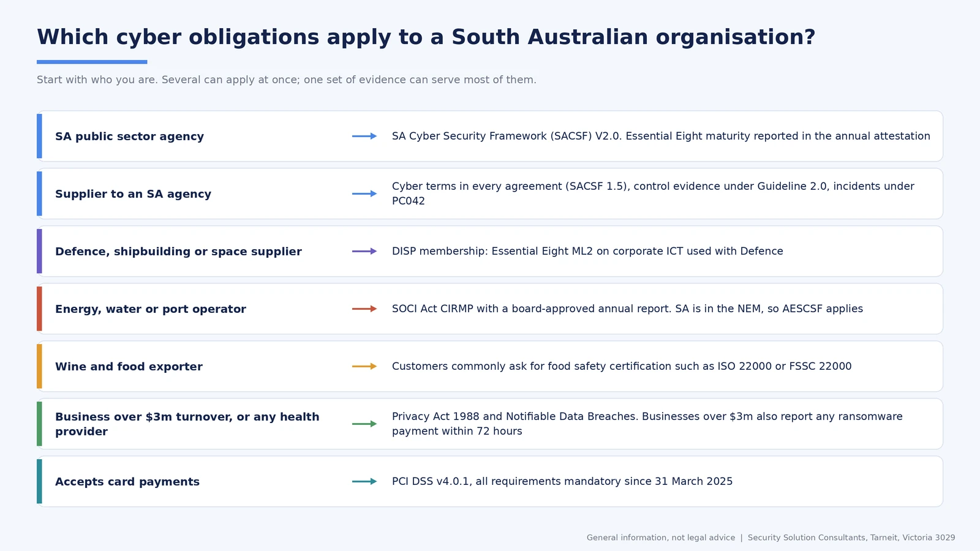This screenshot has height=551, width=980.
Task: Click the arrow beside Supplier to an SA agency
Action: click(364, 193)
